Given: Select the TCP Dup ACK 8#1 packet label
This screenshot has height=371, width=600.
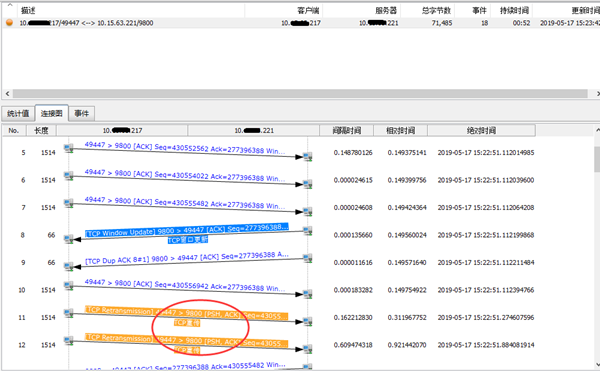Looking at the screenshot, I should 187,257.
